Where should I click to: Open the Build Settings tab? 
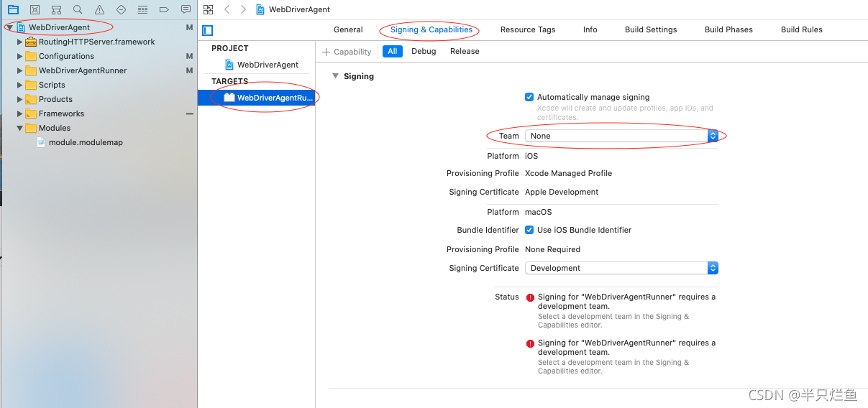(651, 29)
